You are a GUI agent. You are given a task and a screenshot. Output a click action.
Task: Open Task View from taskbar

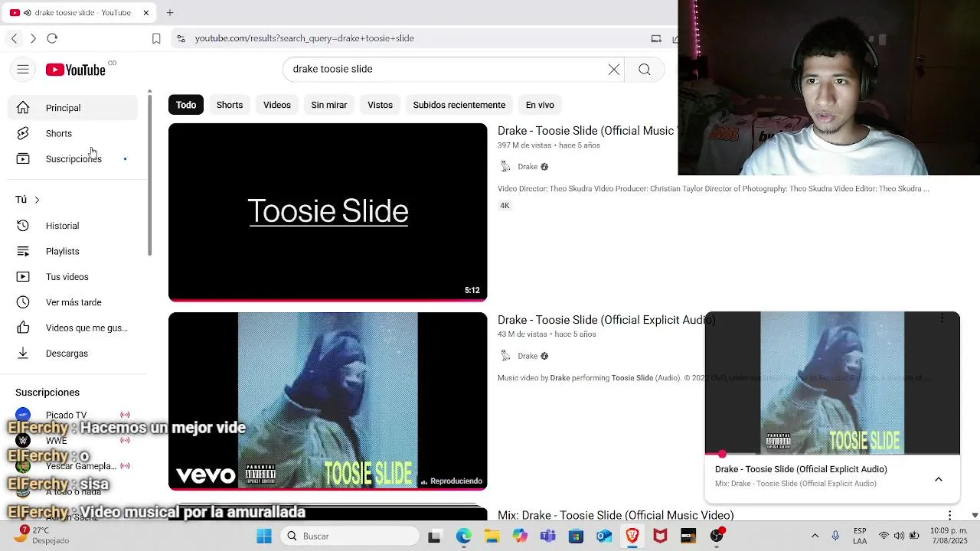pos(434,536)
